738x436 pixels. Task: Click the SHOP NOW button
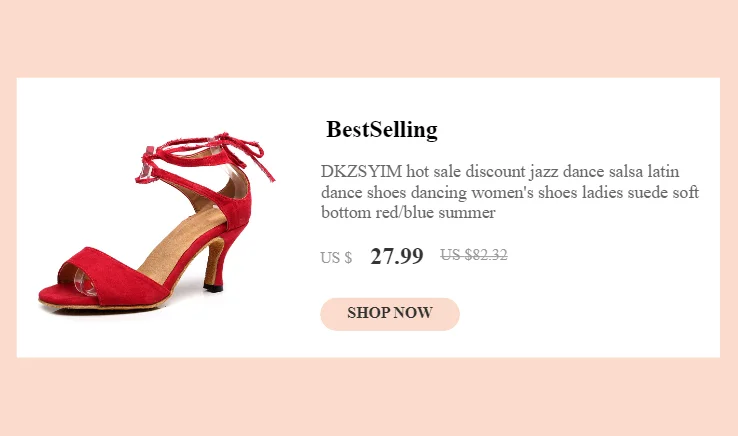pyautogui.click(x=389, y=313)
